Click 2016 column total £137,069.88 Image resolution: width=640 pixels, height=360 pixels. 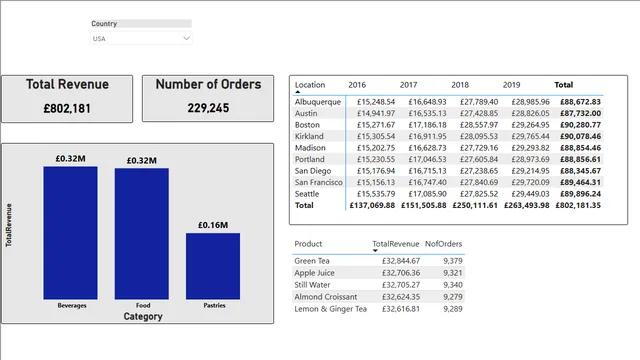[372, 205]
